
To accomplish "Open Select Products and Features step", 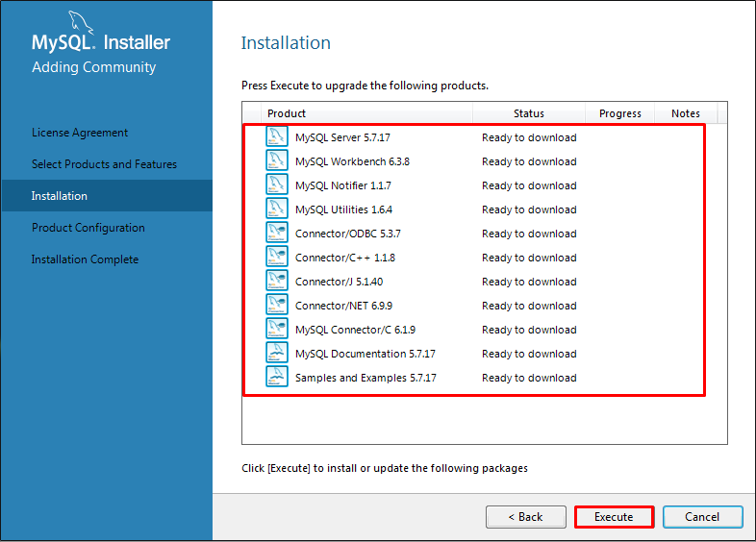I will (x=104, y=164).
